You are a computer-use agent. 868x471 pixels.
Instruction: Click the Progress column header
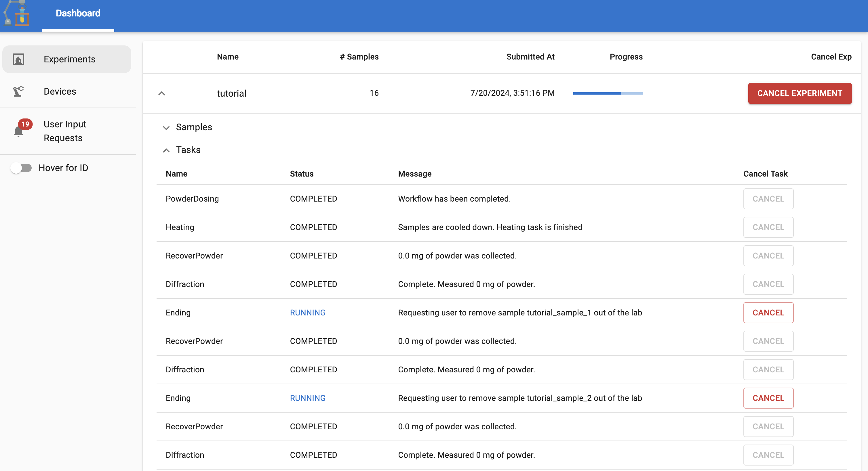click(626, 57)
